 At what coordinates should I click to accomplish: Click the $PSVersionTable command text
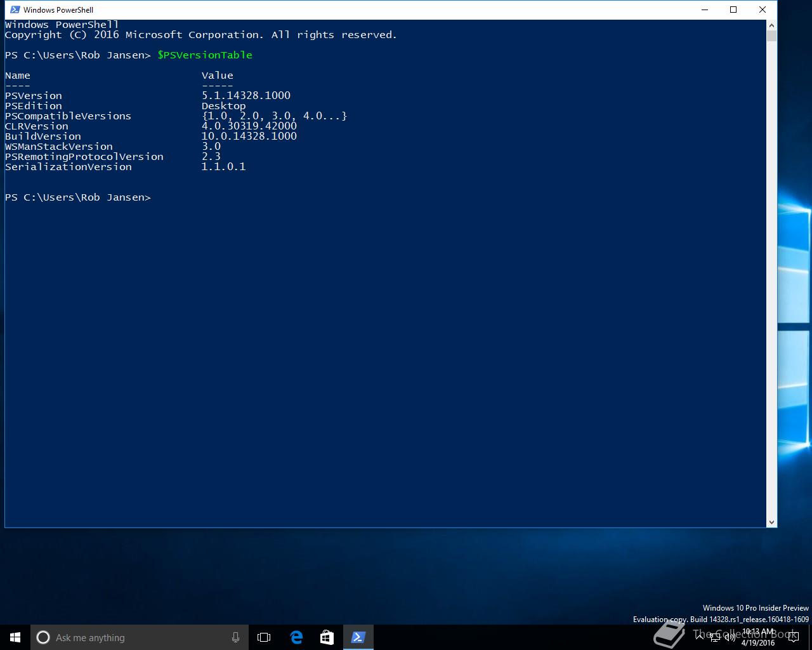click(x=205, y=55)
